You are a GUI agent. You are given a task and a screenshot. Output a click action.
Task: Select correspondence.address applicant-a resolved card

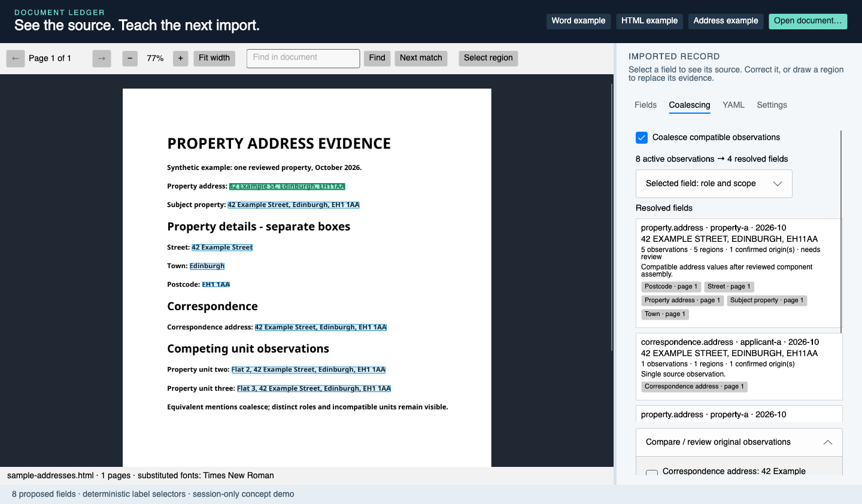pos(739,366)
